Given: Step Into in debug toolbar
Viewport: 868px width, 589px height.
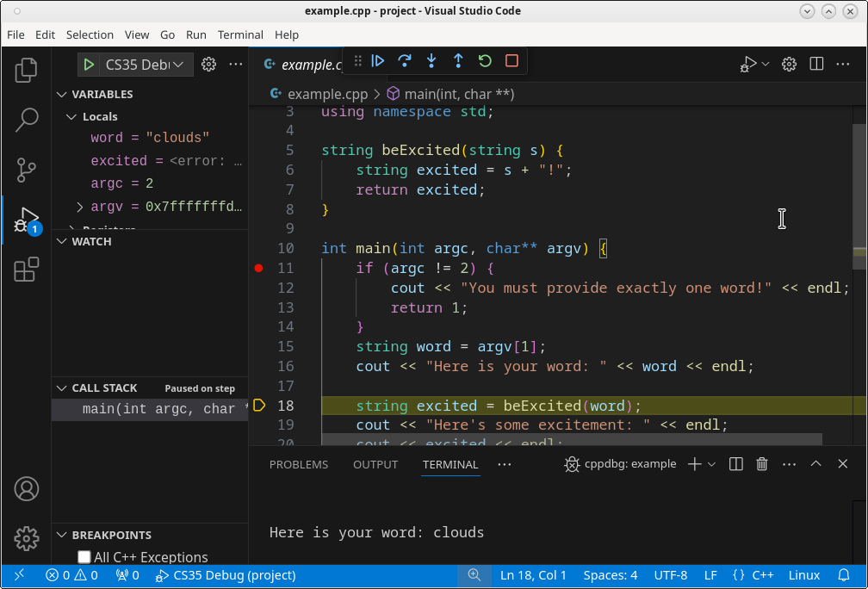Looking at the screenshot, I should pyautogui.click(x=431, y=60).
